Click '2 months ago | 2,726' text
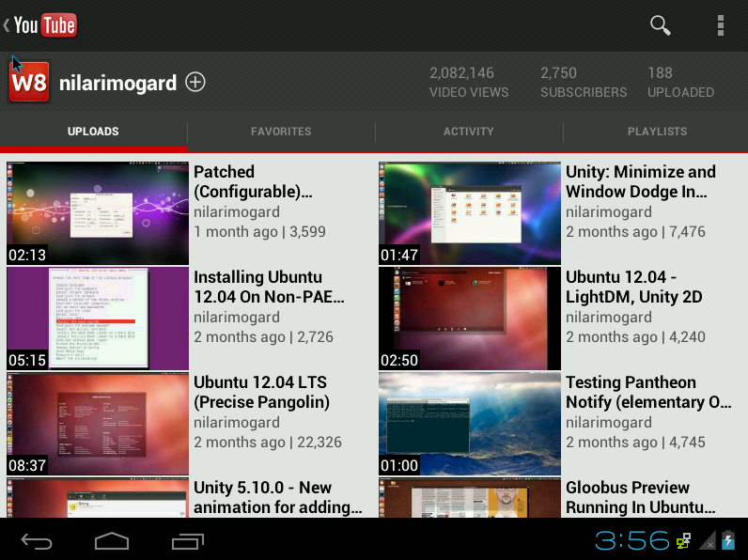The width and height of the screenshot is (748, 560). click(263, 337)
